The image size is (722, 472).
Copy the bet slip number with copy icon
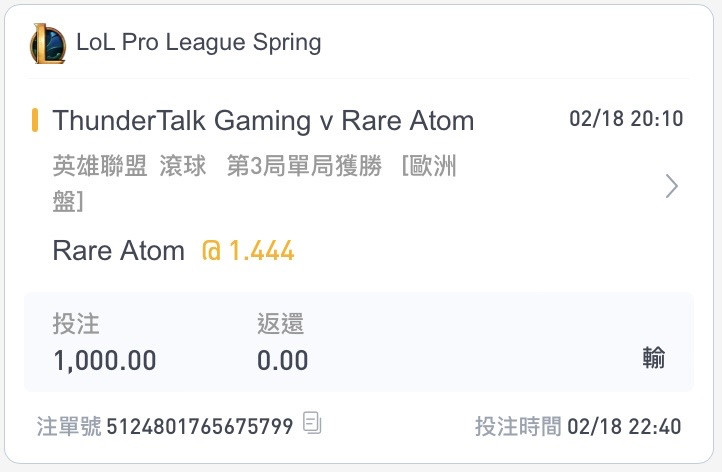coord(312,422)
